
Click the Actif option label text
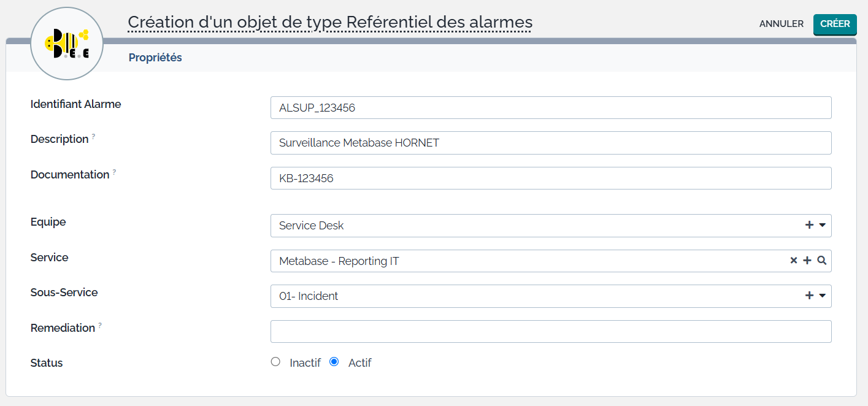(x=360, y=362)
